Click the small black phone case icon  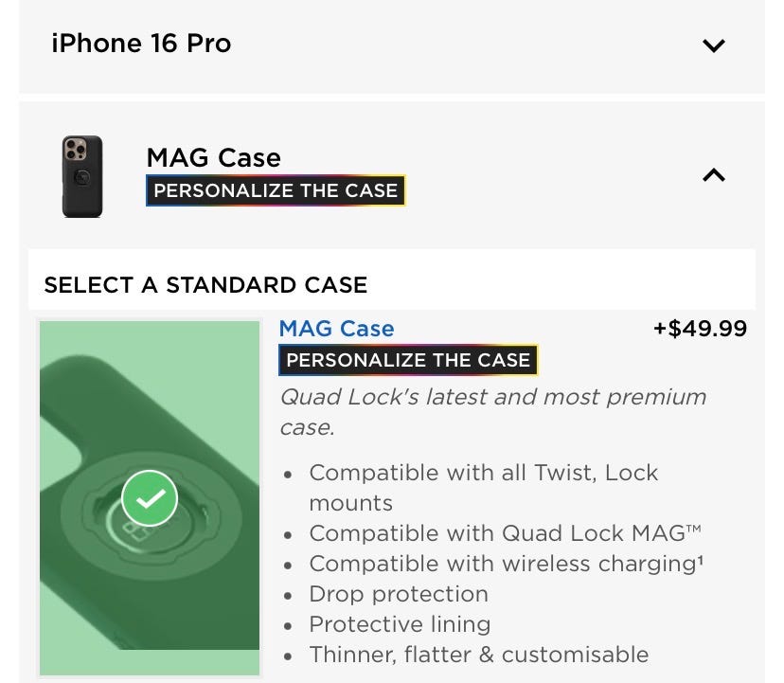pos(82,176)
